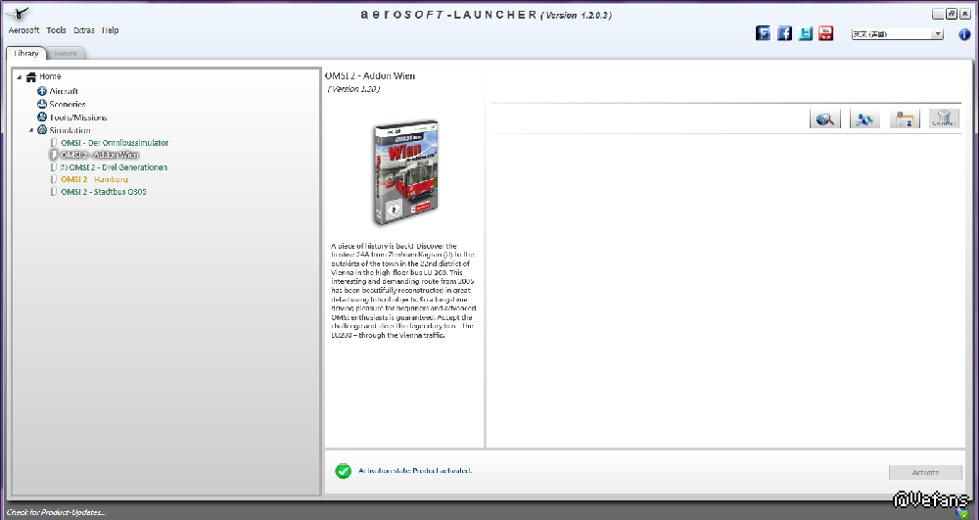Click the Sceneries category icon
This screenshot has width=980, height=520.
(42, 105)
